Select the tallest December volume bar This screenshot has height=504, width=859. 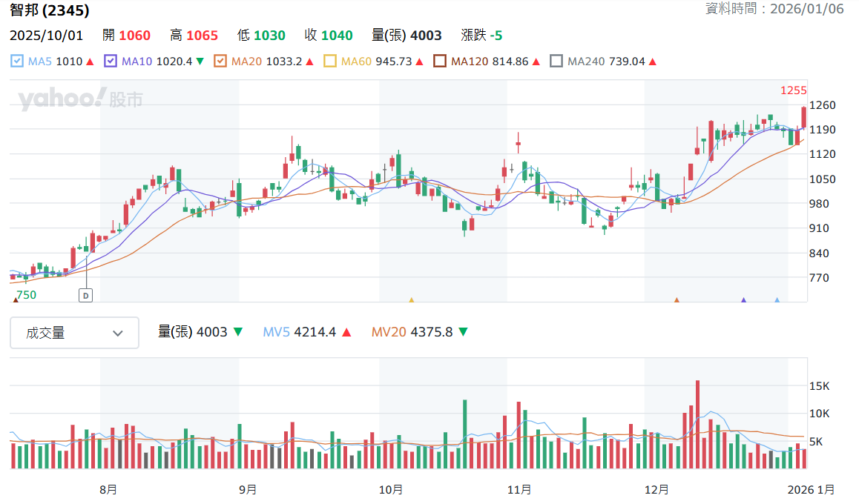click(697, 425)
